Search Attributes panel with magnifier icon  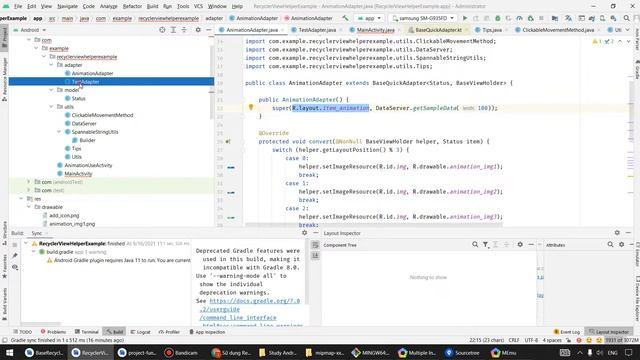[x=610, y=244]
